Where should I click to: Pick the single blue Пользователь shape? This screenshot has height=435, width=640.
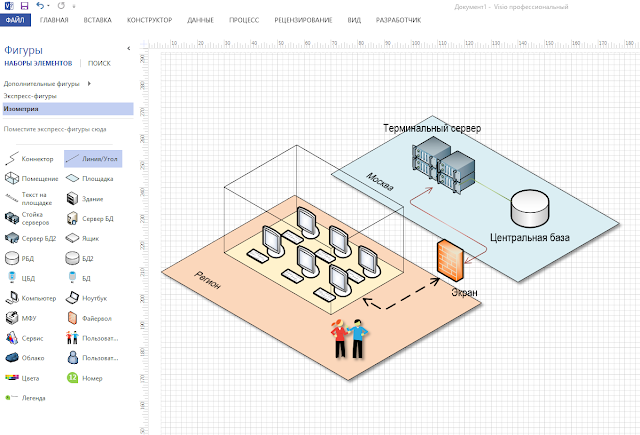click(92, 358)
